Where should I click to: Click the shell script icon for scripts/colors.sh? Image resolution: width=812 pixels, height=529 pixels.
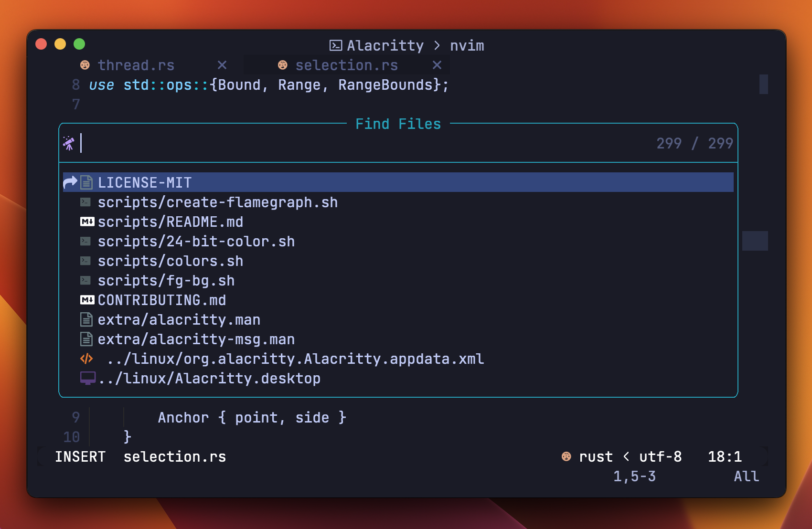[x=86, y=261]
